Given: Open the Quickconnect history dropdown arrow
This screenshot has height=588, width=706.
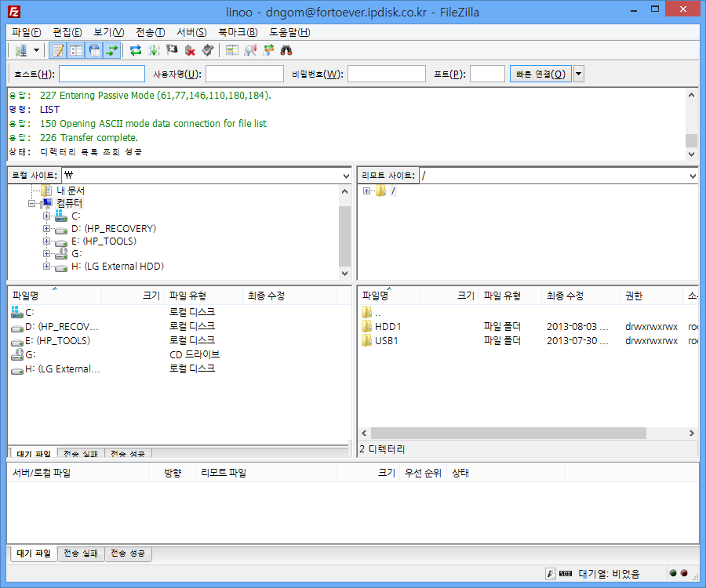Looking at the screenshot, I should pos(579,74).
